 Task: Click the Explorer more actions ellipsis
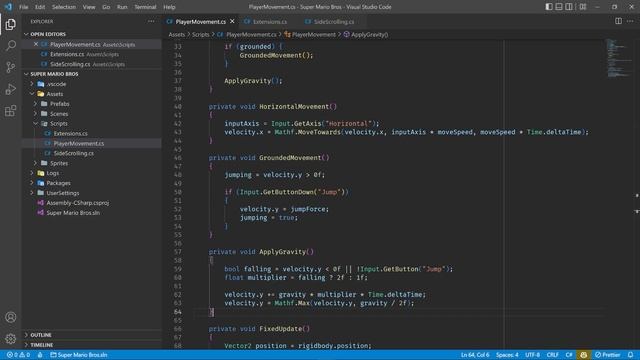coord(151,21)
